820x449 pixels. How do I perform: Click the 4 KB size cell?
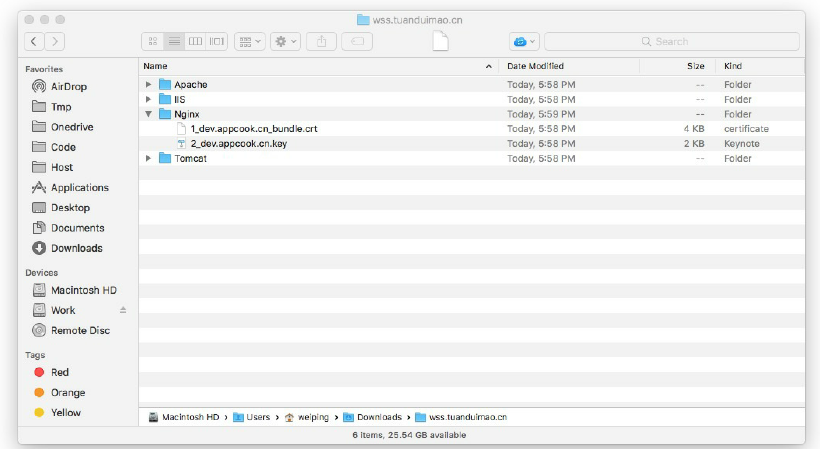(694, 129)
